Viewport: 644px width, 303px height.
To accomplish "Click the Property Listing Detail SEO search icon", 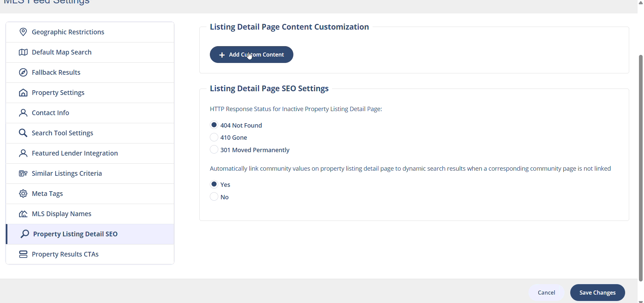I will (x=25, y=234).
